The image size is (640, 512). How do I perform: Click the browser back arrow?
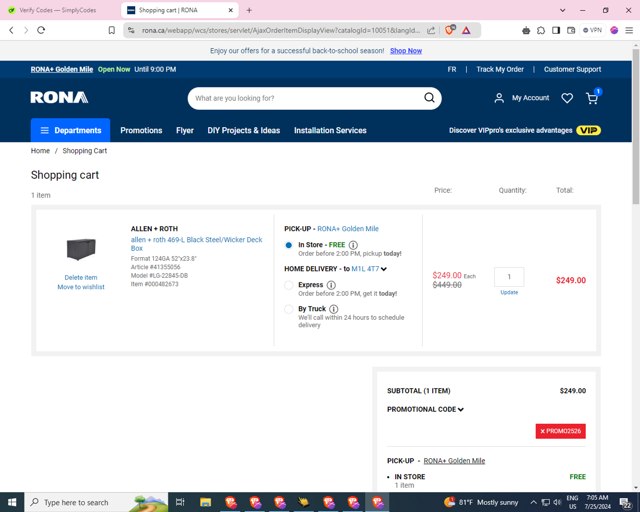click(11, 30)
